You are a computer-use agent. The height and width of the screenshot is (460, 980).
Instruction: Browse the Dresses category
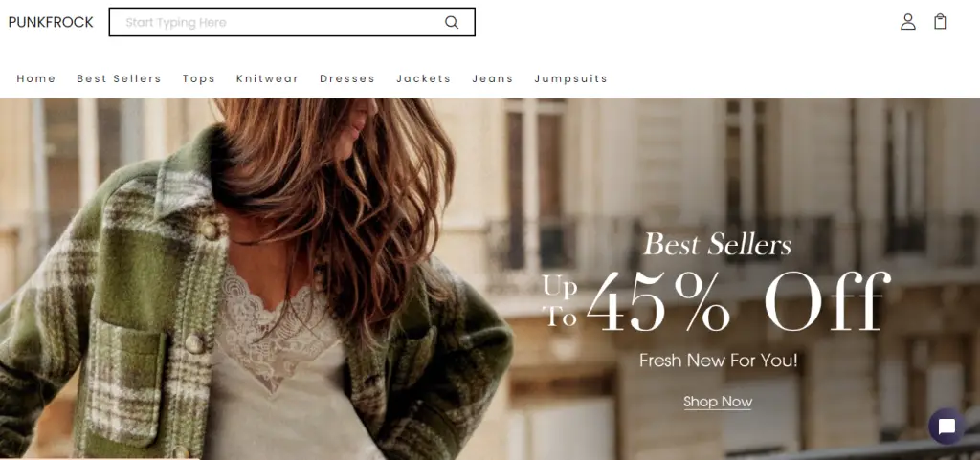click(x=346, y=78)
